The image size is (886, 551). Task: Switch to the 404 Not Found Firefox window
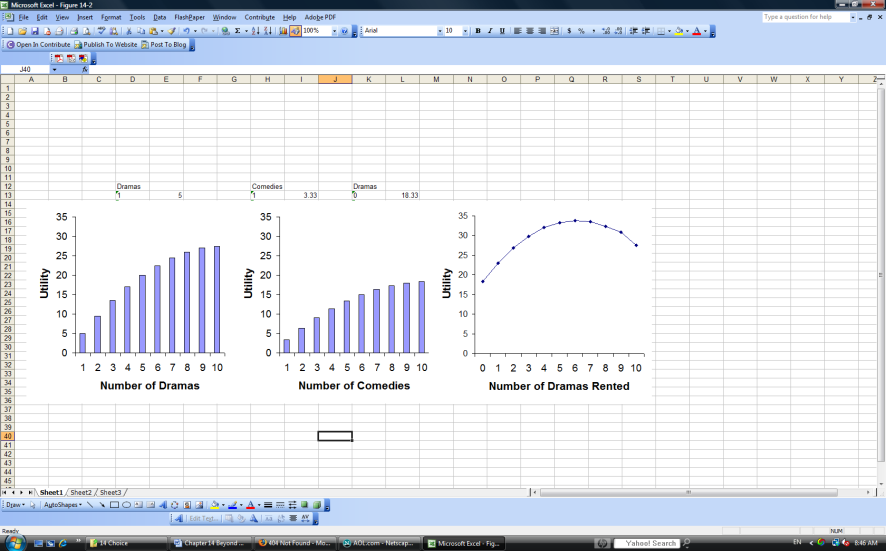click(294, 543)
